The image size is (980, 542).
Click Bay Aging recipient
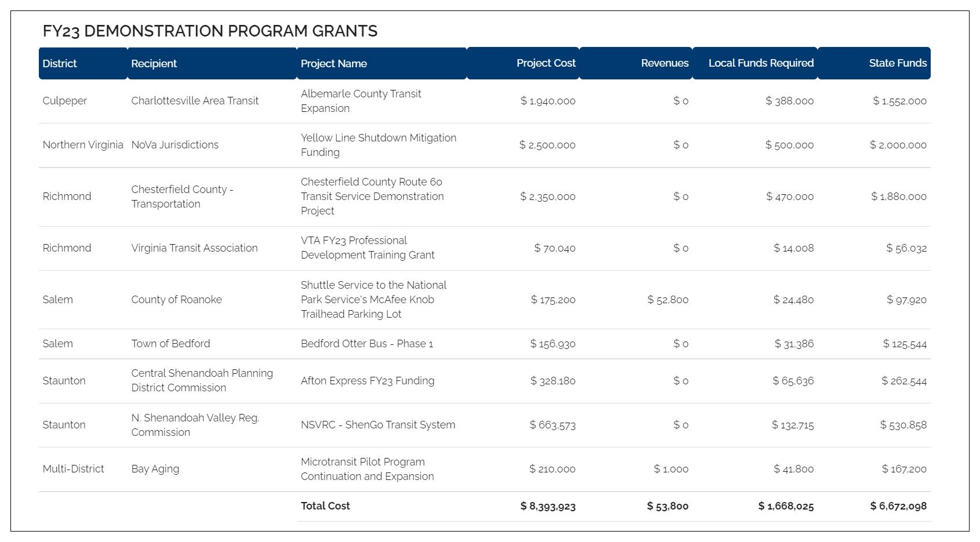click(x=155, y=469)
